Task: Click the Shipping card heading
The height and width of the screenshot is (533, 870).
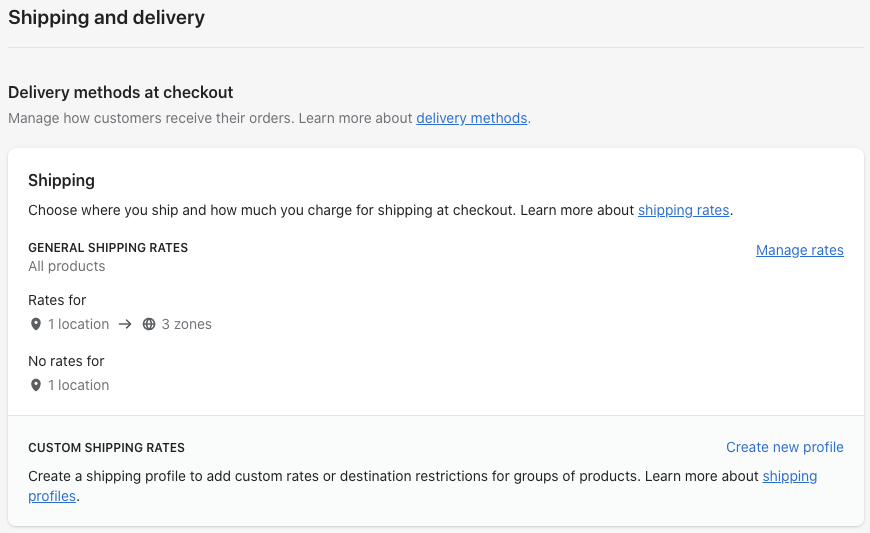Action: pos(61,180)
